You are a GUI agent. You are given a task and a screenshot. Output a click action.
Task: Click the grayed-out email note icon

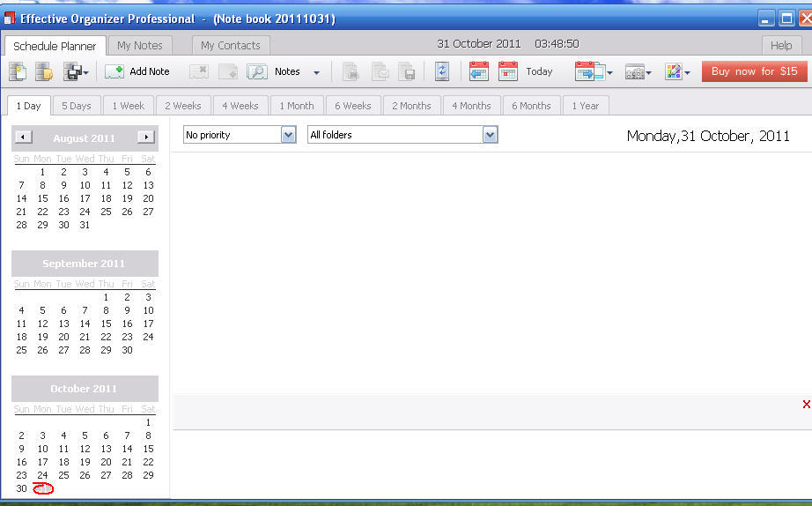pos(380,71)
